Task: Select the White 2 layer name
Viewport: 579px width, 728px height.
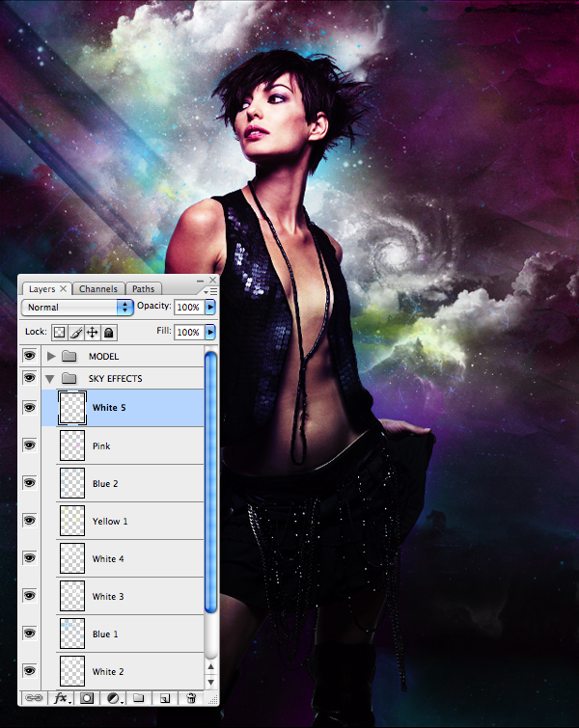Action: click(108, 672)
